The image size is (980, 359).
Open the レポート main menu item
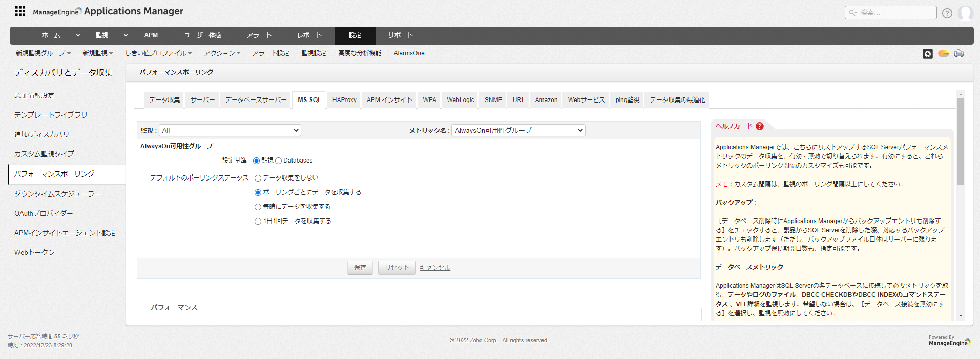[309, 35]
